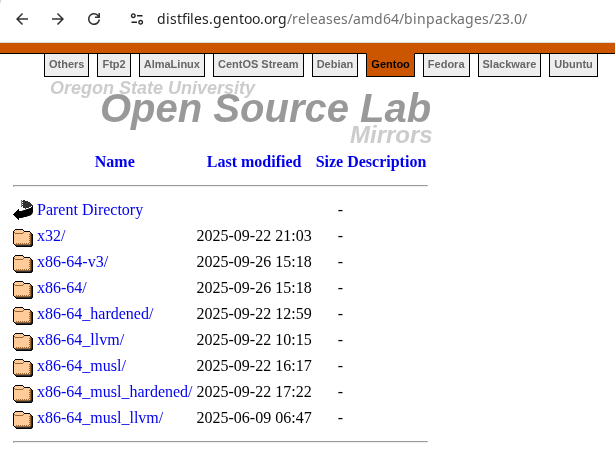Sort listing by Name column
This screenshot has height=459, width=615.
click(x=115, y=162)
